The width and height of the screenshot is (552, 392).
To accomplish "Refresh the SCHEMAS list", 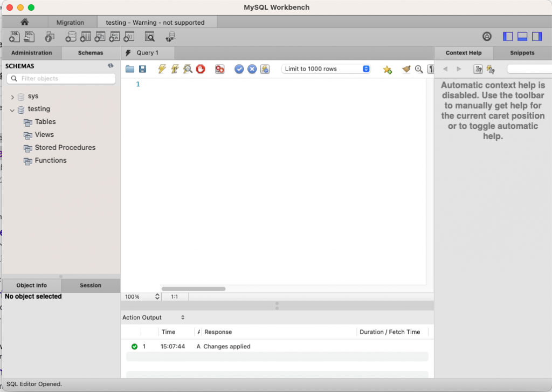I will point(111,65).
